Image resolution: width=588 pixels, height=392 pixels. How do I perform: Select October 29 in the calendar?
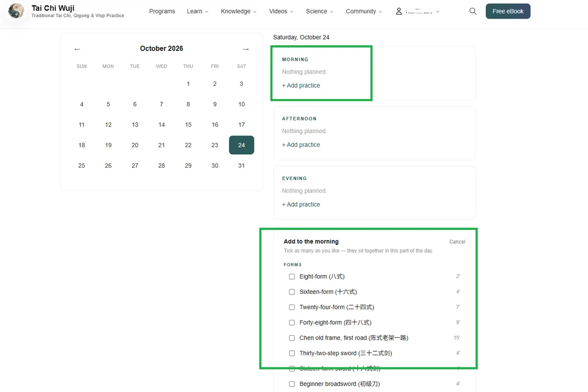pos(188,166)
